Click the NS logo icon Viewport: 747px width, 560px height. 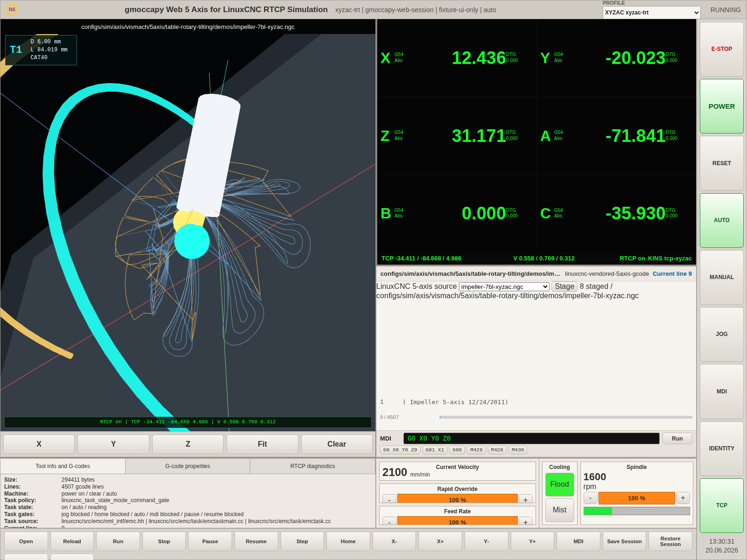12,9
